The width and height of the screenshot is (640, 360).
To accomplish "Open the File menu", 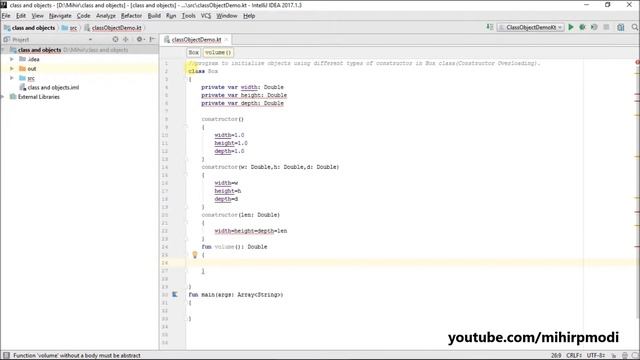I will point(6,16).
